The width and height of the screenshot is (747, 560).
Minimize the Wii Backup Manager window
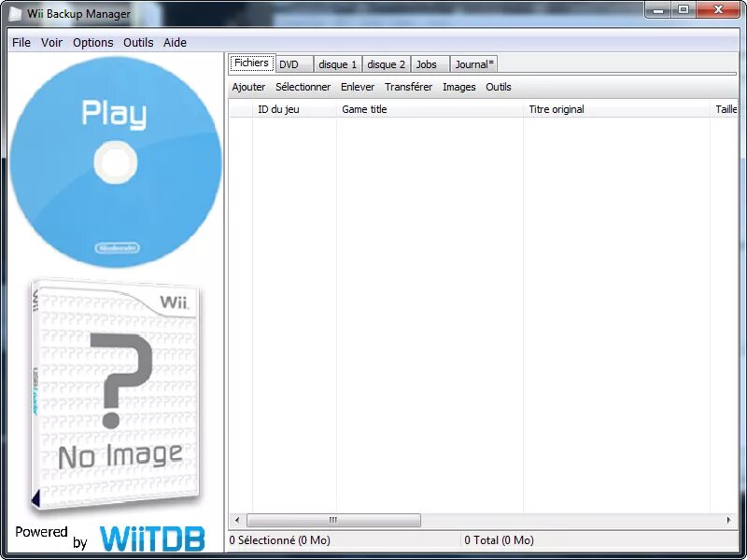[658, 9]
